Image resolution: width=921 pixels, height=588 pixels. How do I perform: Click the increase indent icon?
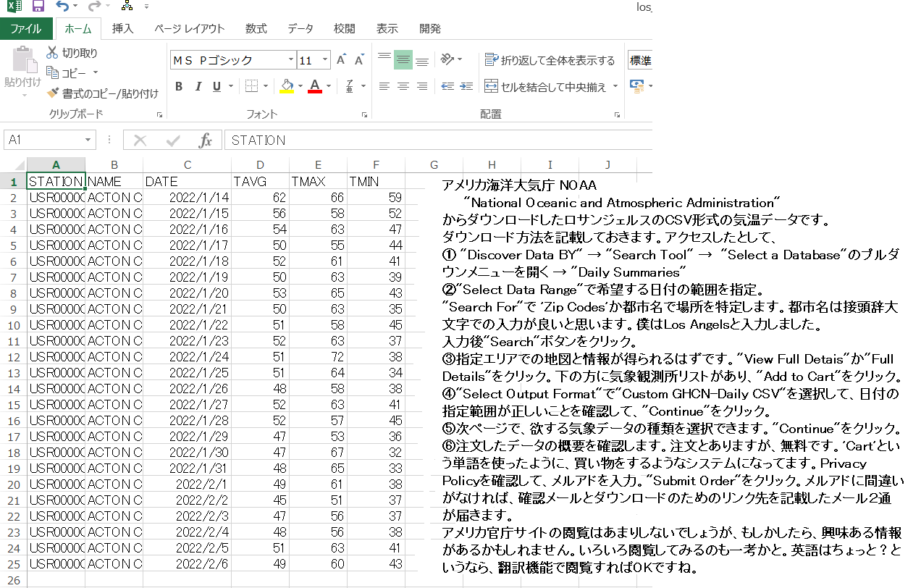coord(466,87)
